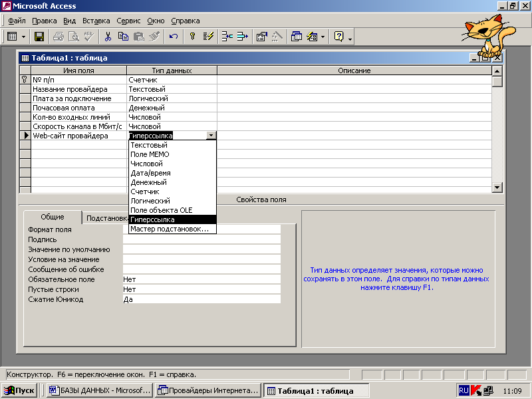Choose Поле объекта OLE from the list

pyautogui.click(x=173, y=210)
